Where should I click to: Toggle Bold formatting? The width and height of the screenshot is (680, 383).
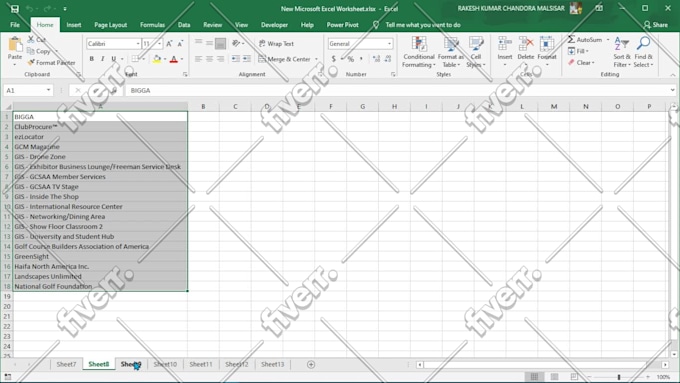pos(92,59)
